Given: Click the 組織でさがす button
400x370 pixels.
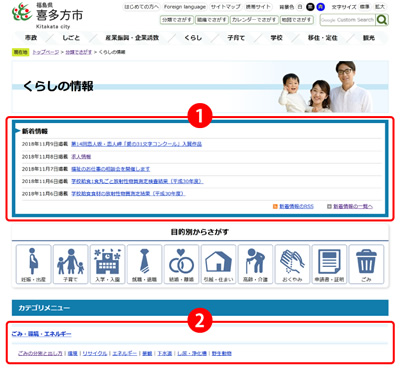Looking at the screenshot, I should [x=212, y=20].
